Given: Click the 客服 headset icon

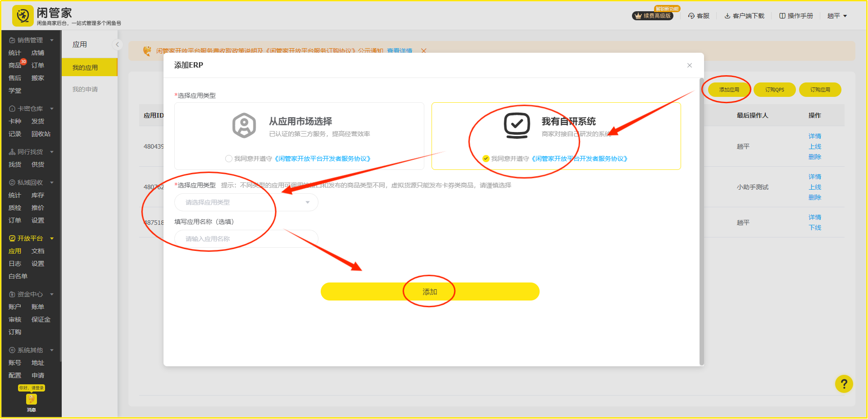Looking at the screenshot, I should click(x=691, y=16).
